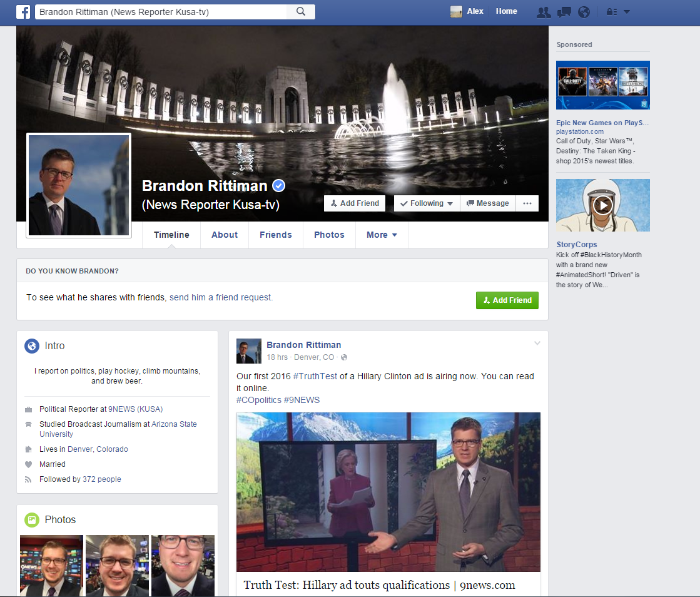Click the search magnifier icon

301,12
